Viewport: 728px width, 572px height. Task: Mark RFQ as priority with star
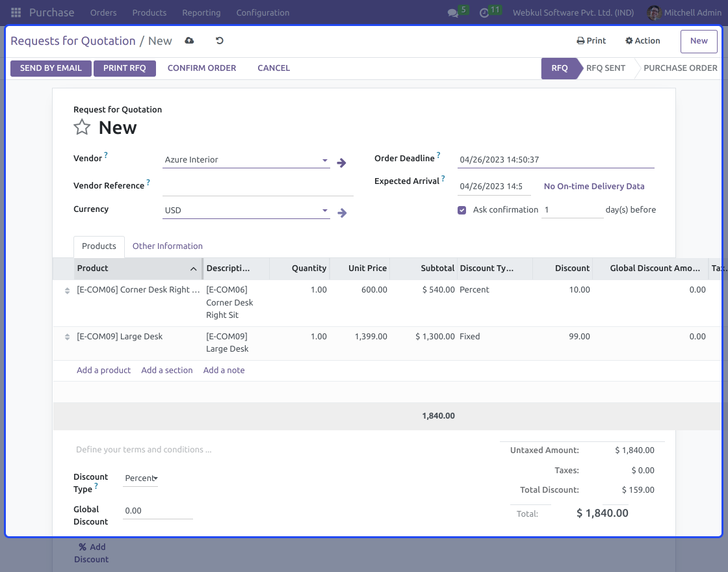point(82,127)
